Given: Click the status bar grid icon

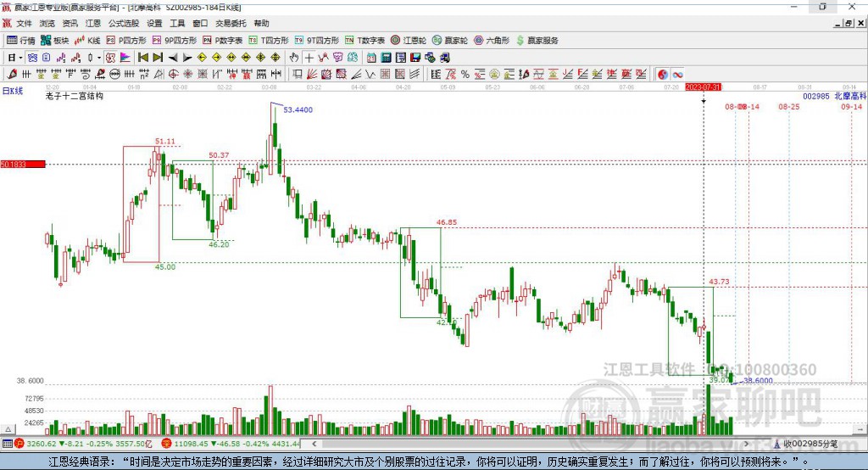Looking at the screenshot, I should click(7, 444).
